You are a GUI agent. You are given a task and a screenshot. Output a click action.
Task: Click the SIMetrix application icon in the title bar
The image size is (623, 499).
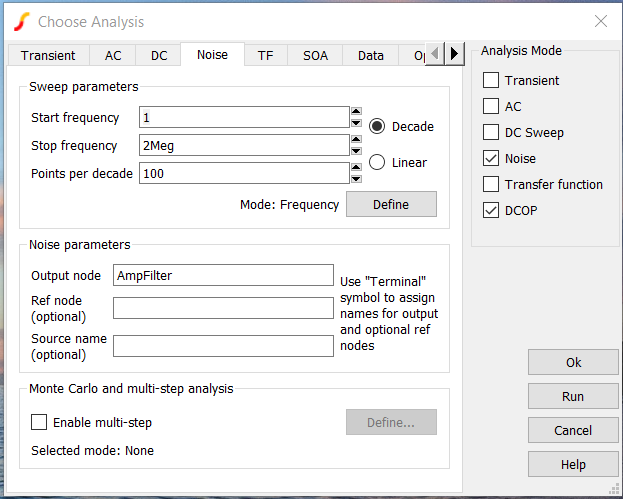pos(21,22)
